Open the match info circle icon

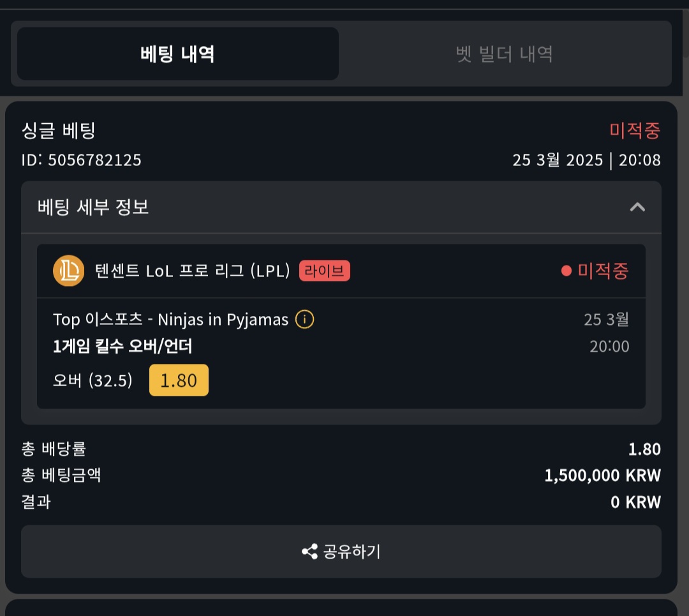coord(305,319)
